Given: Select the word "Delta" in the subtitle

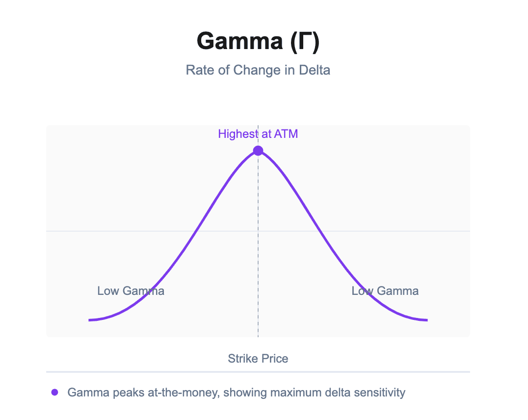Looking at the screenshot, I should [x=314, y=70].
